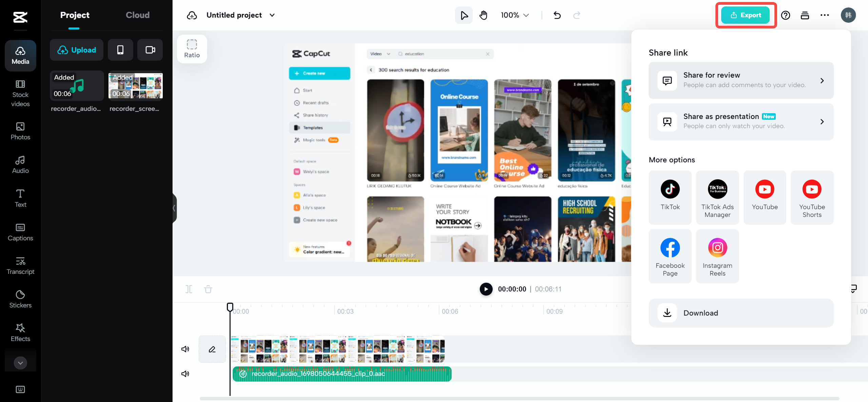Open Share for review option

tap(741, 80)
